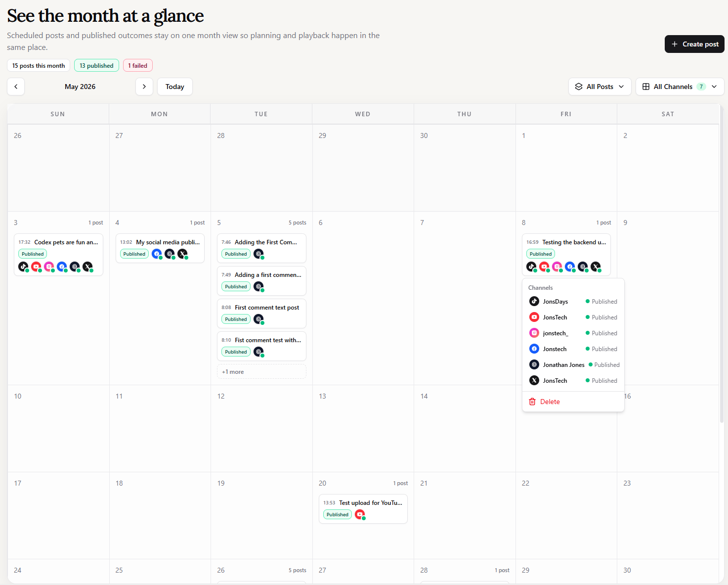Delete the post from Channels popup
Viewport: 728px width, 585px height.
point(573,402)
